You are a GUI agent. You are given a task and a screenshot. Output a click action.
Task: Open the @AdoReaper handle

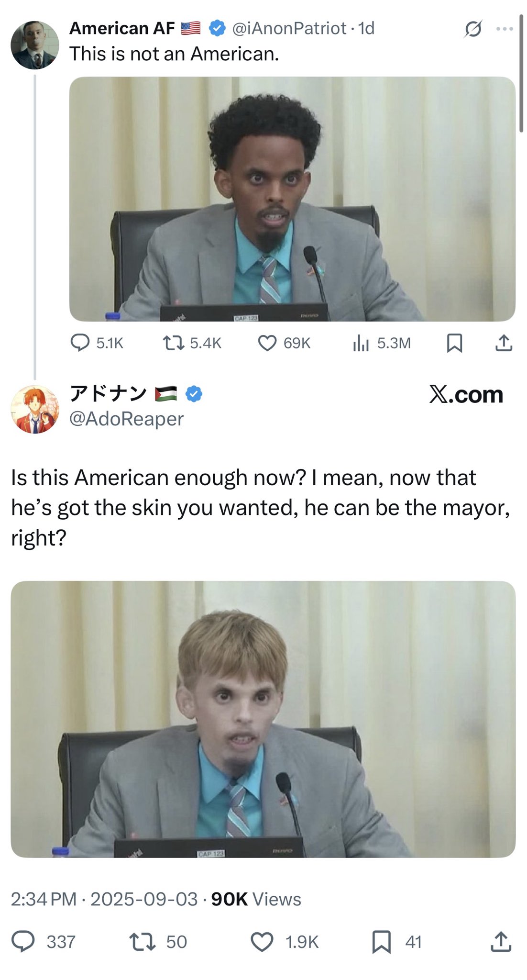click(127, 419)
